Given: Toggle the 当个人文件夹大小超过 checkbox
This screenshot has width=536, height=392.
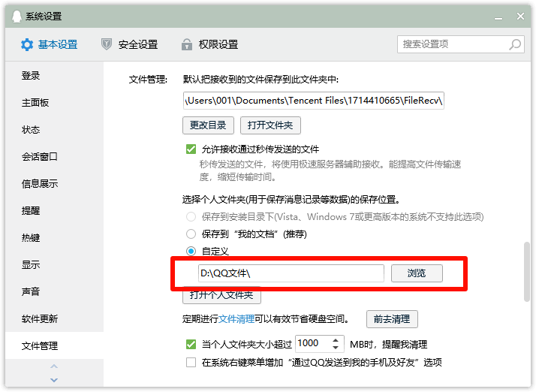Looking at the screenshot, I should click(x=191, y=344).
